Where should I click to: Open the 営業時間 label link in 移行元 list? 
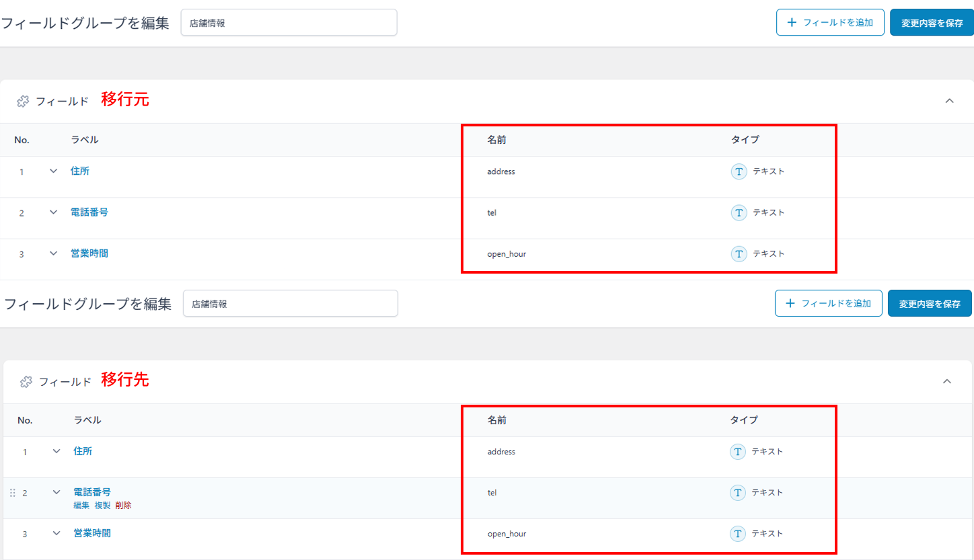89,253
